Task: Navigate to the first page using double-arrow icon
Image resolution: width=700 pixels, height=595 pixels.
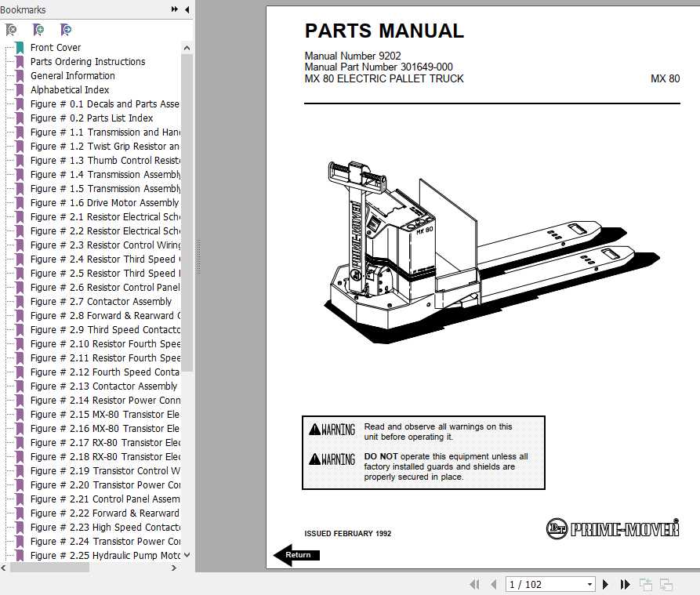Action: 475,584
